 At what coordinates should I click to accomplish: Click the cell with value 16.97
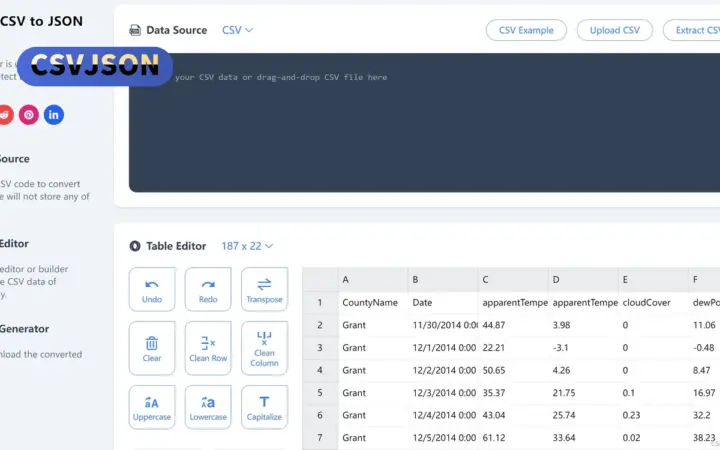click(x=705, y=393)
